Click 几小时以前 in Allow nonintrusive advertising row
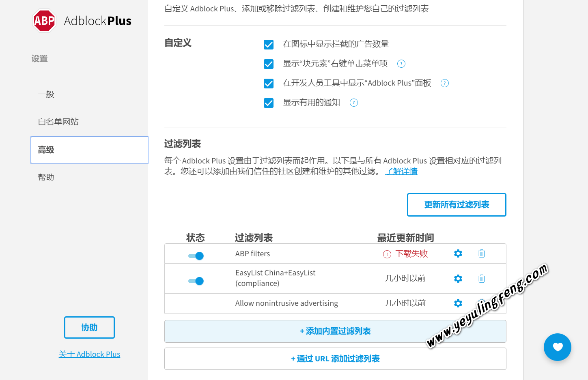588x380 pixels. point(405,303)
